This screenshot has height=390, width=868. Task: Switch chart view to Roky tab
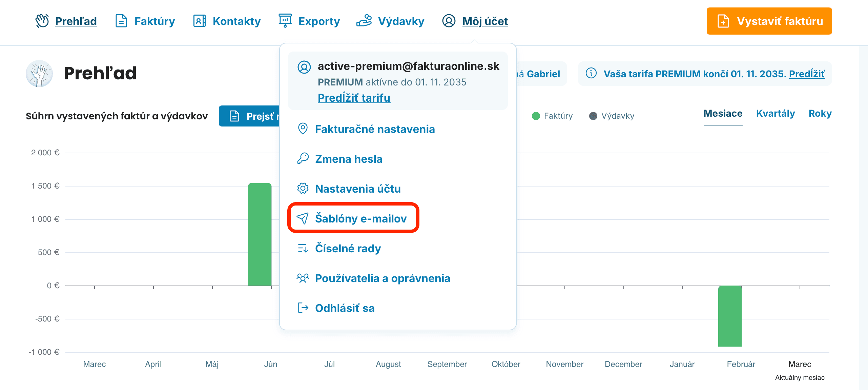[x=820, y=114]
